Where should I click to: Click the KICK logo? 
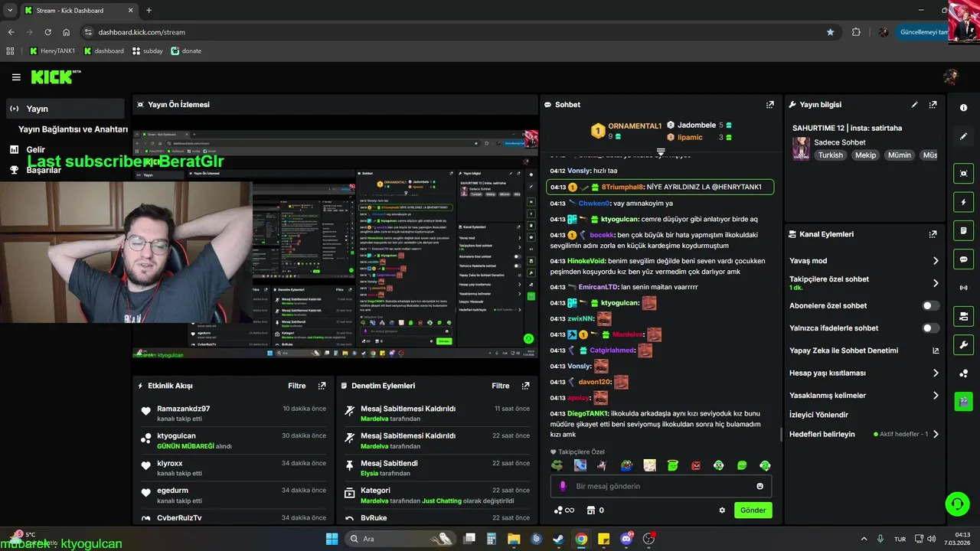53,77
